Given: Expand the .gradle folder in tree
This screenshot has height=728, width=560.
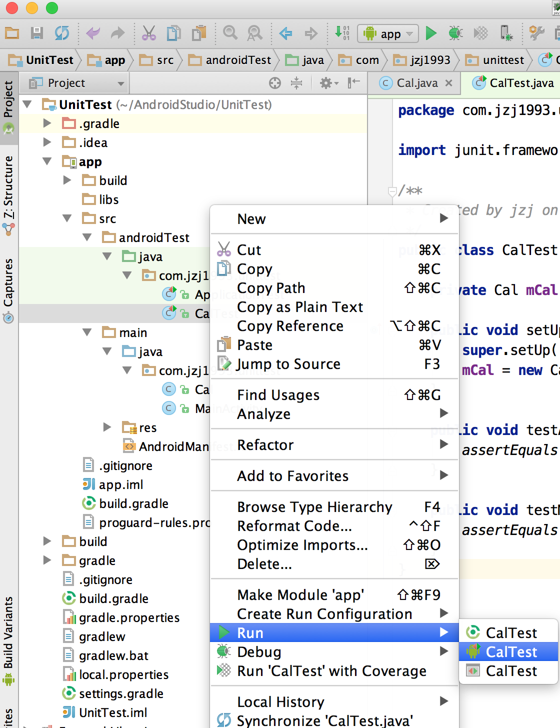Looking at the screenshot, I should (47, 123).
